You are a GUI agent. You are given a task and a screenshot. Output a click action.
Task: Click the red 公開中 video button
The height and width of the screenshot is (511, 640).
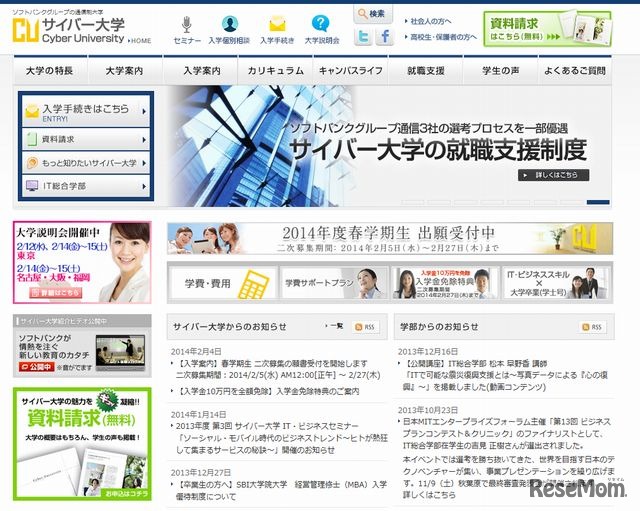coord(37,367)
